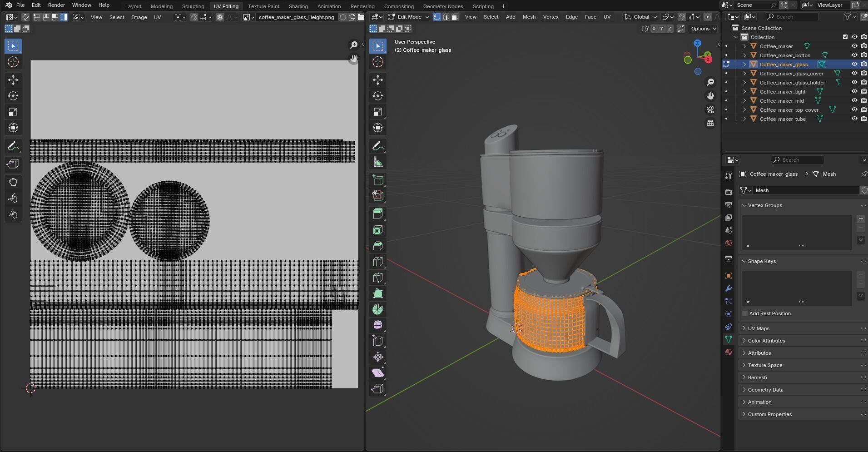The width and height of the screenshot is (868, 452).
Task: Hide Coffee_maker_botton object in viewport
Action: [x=854, y=55]
